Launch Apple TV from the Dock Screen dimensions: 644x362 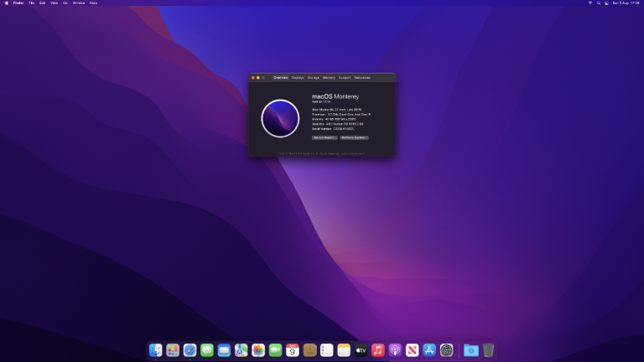pyautogui.click(x=361, y=350)
